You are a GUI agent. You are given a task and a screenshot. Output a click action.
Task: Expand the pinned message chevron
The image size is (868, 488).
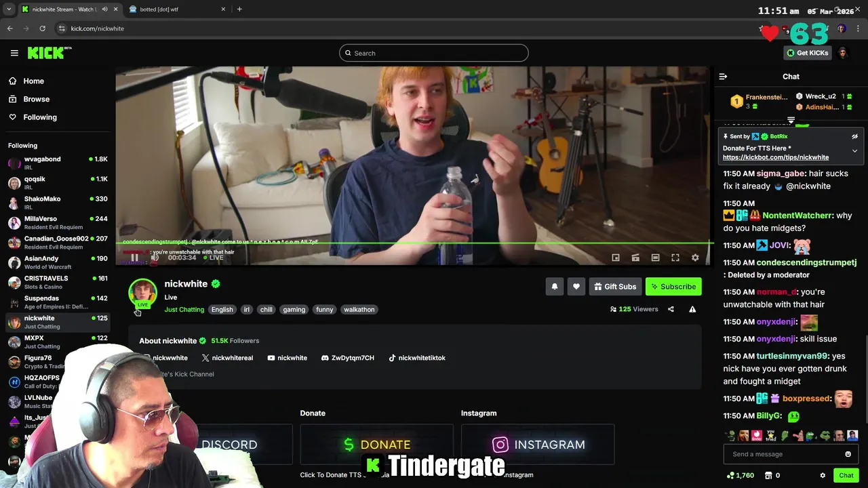click(x=854, y=151)
